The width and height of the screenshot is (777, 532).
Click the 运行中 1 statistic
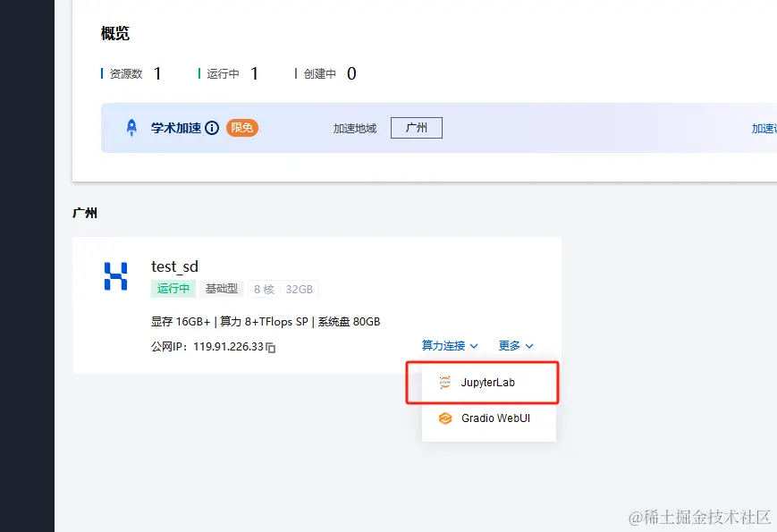tap(228, 73)
